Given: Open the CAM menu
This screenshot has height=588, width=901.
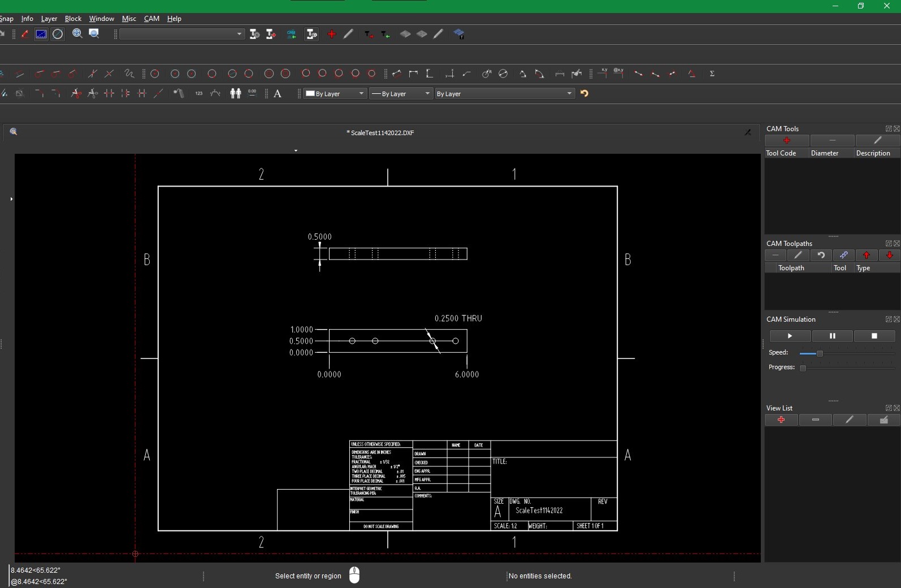Looking at the screenshot, I should point(151,19).
